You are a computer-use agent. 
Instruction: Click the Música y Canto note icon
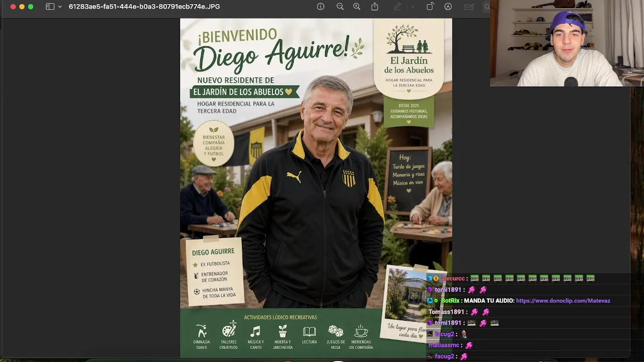click(256, 331)
